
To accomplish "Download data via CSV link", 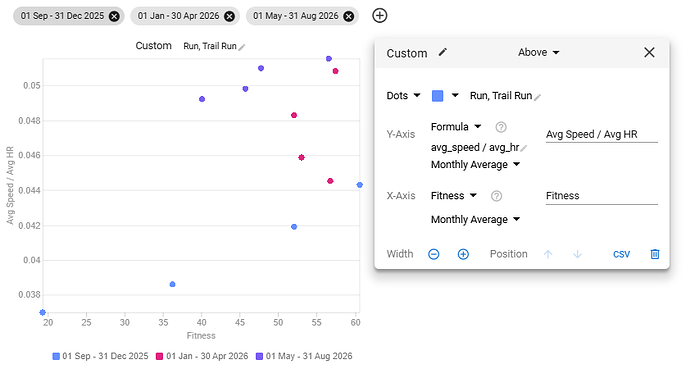I will coord(621,254).
